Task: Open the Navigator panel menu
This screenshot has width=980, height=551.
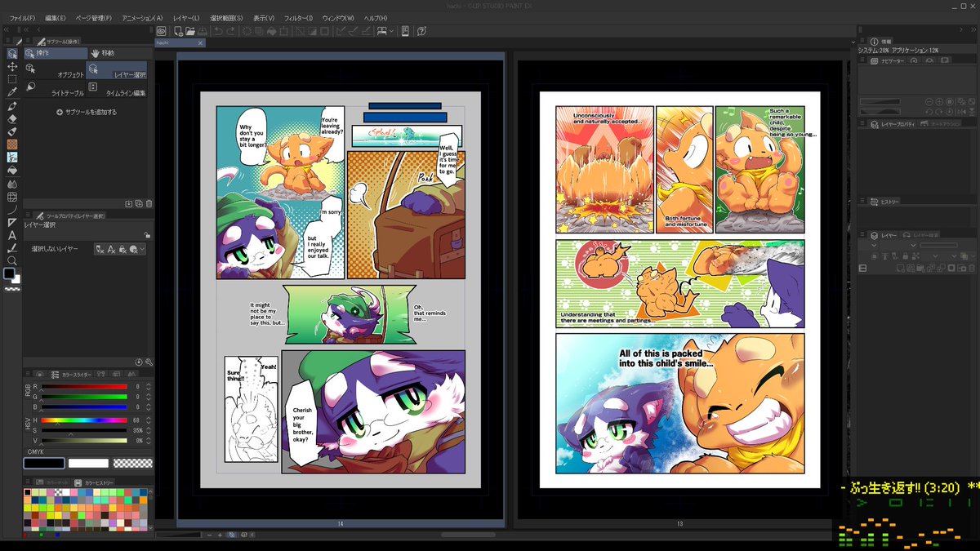Action: coord(862,60)
